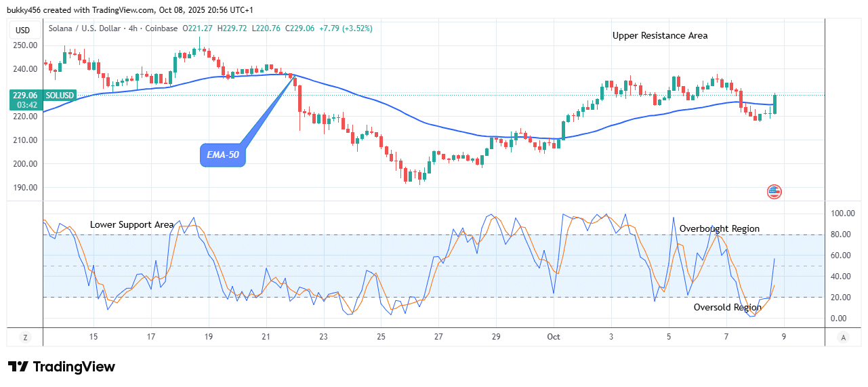
Task: Click the 250.00 price axis label
Action: coord(24,45)
